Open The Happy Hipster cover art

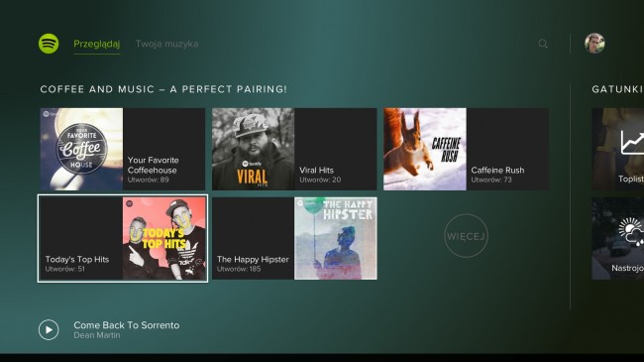coord(336,238)
